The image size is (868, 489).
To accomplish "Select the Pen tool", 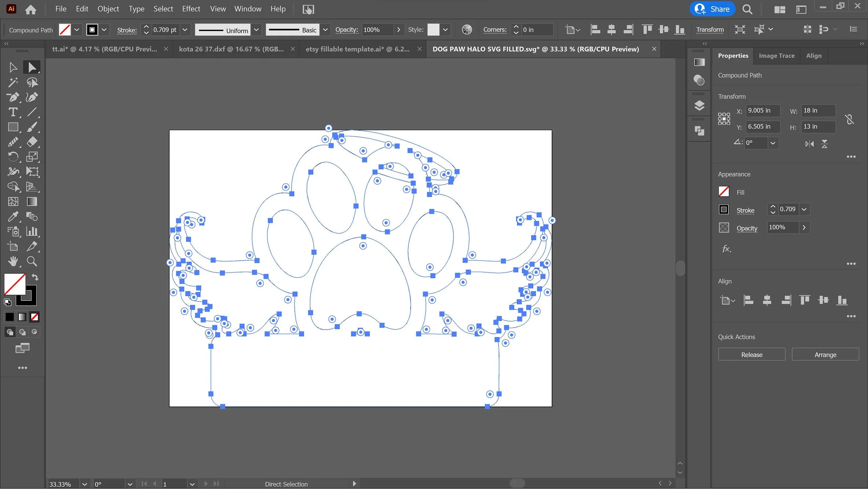I will pos(13,97).
